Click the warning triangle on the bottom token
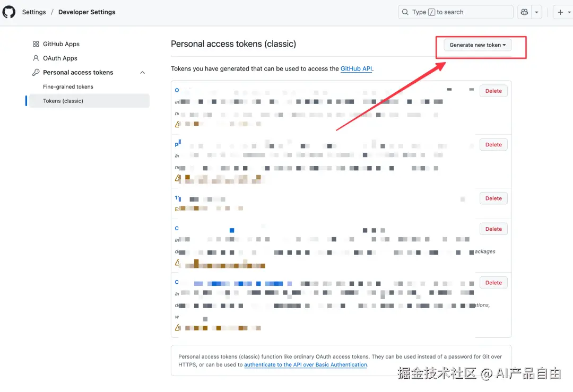The height and width of the screenshot is (392, 573). [x=177, y=327]
